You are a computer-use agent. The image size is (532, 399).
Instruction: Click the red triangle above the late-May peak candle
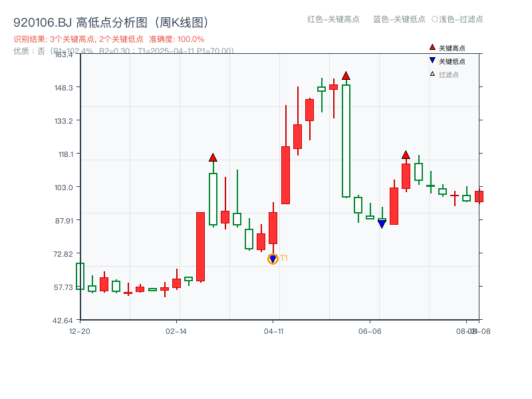pyautogui.click(x=346, y=76)
